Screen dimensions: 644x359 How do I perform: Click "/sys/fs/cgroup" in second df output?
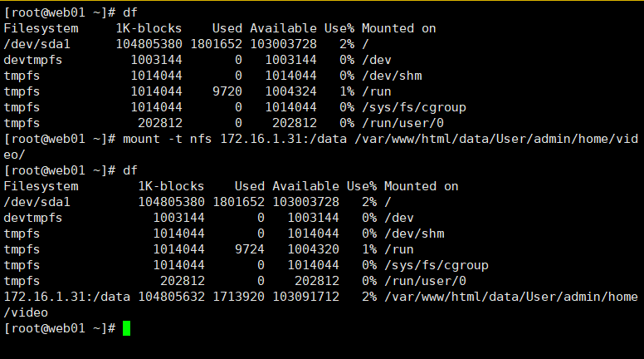click(437, 265)
